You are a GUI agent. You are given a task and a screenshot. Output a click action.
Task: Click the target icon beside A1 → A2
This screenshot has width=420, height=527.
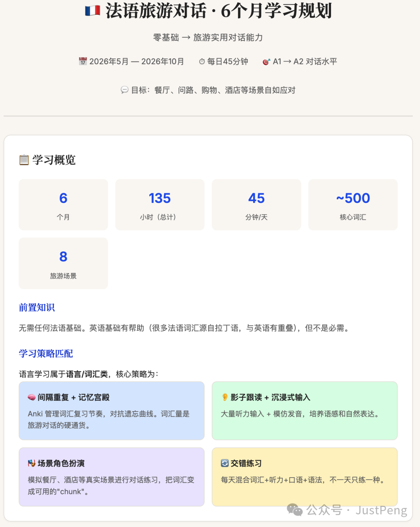(x=266, y=61)
